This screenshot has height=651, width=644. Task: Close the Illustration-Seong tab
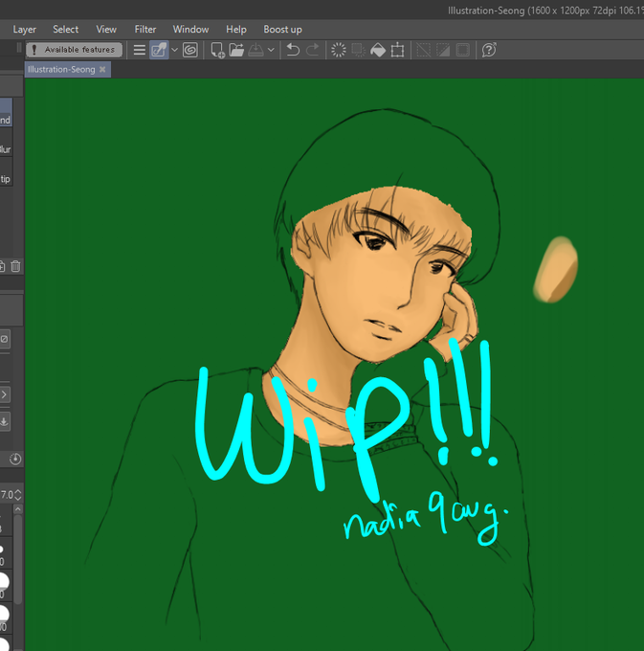click(x=102, y=69)
